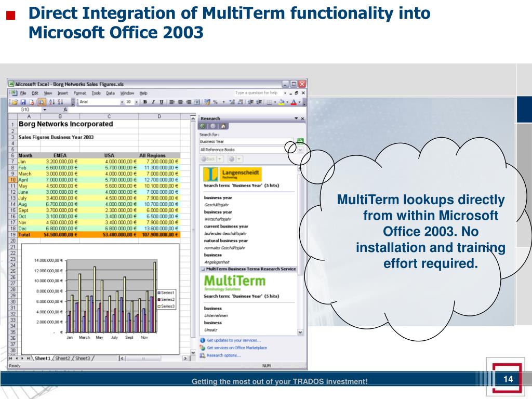Click the Fill Color paint bucket swatch
Viewport: 532px width, 399px height.
tap(281, 102)
